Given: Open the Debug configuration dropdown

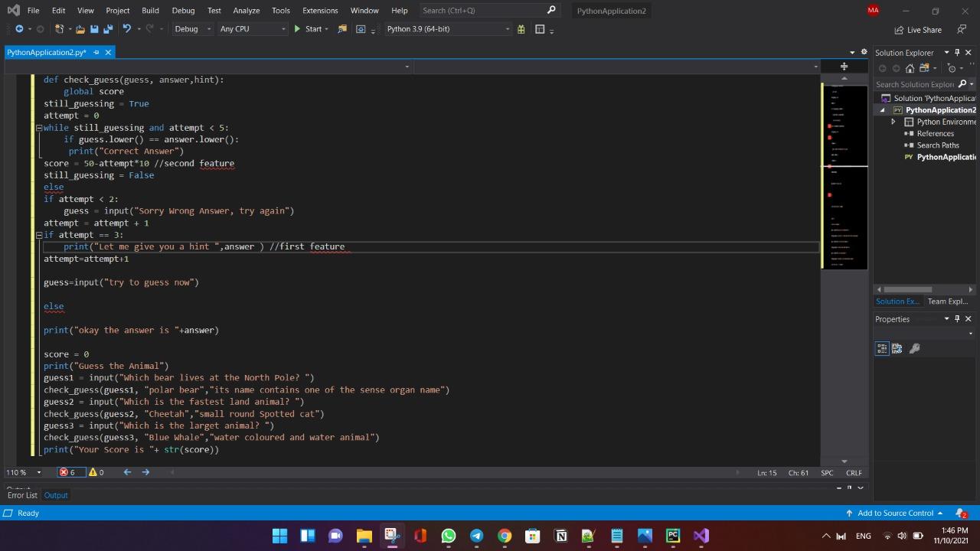Looking at the screenshot, I should pos(192,29).
